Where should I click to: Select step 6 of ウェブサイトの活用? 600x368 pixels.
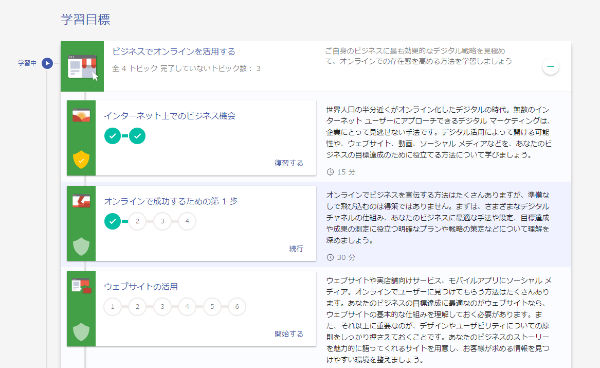click(237, 306)
